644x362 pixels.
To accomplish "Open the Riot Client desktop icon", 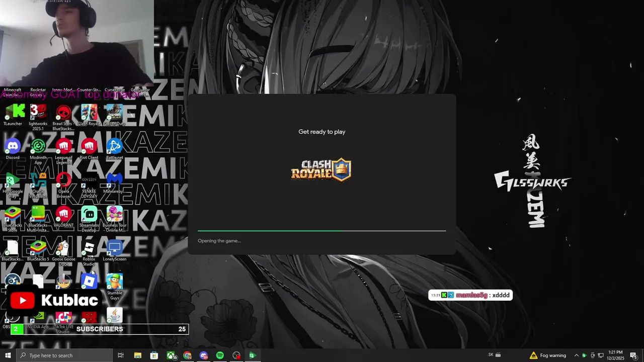I will (x=89, y=149).
